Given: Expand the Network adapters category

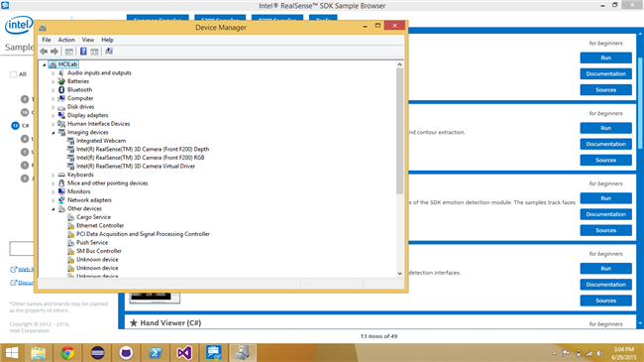Looking at the screenshot, I should point(53,200).
